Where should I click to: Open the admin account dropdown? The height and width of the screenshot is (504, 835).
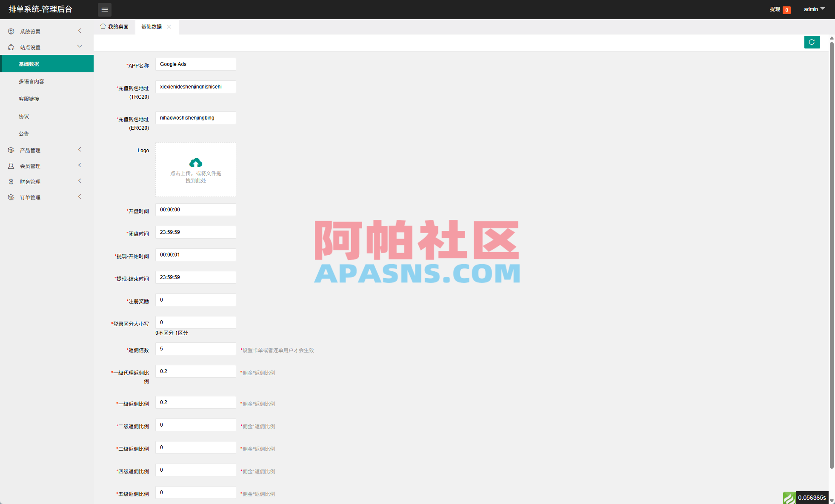pyautogui.click(x=813, y=9)
